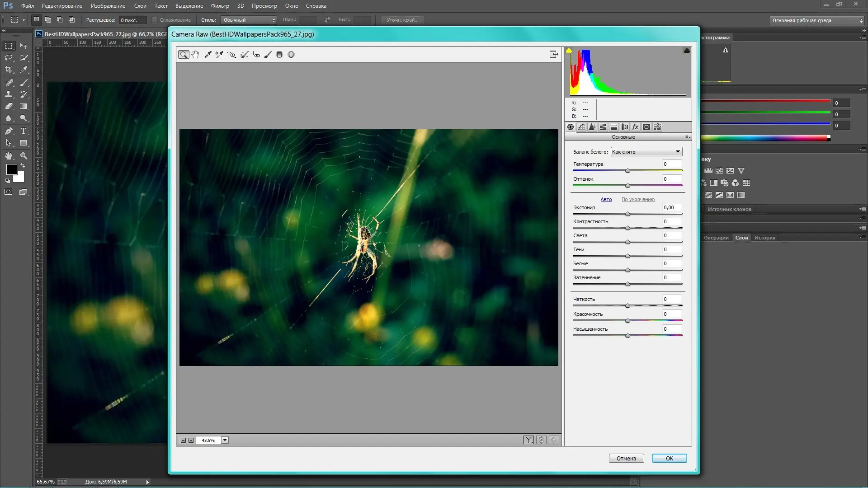Open the Баланс белого dropdown
Image resolution: width=868 pixels, height=488 pixels.
646,152
